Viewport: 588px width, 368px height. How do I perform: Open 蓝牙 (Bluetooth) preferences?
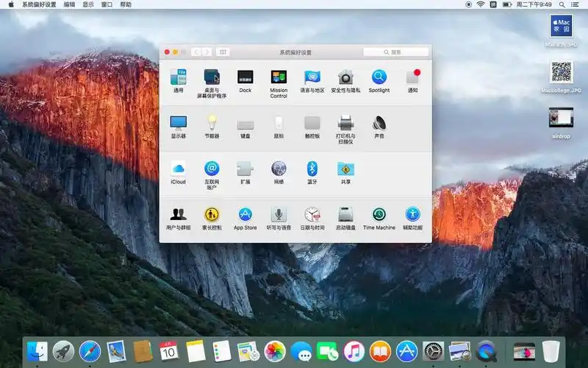(312, 169)
